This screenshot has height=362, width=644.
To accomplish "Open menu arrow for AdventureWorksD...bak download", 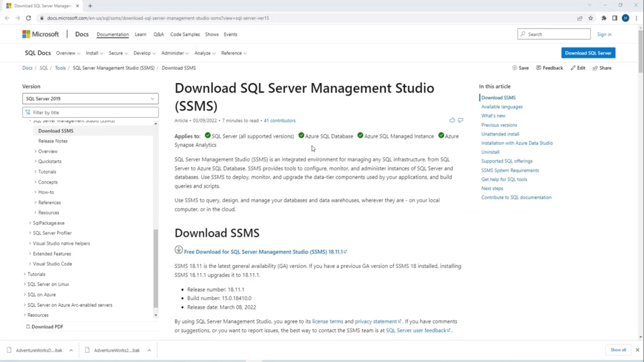I will [71, 350].
